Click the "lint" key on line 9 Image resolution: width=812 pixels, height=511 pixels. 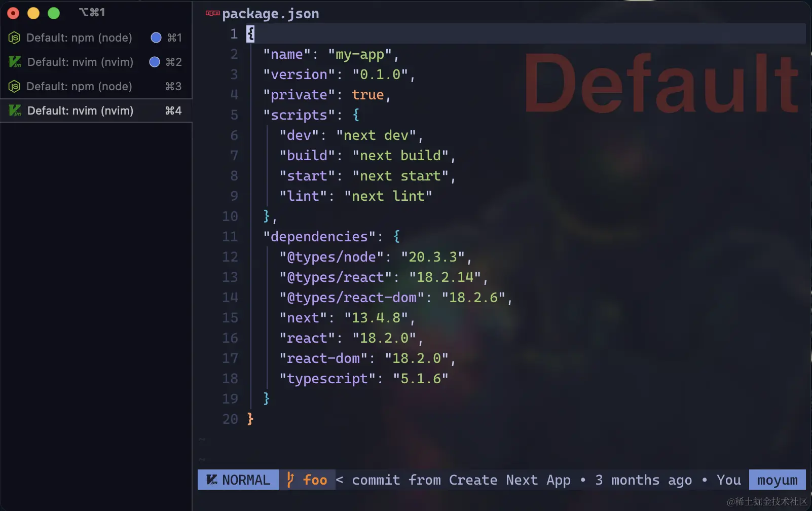[303, 196]
